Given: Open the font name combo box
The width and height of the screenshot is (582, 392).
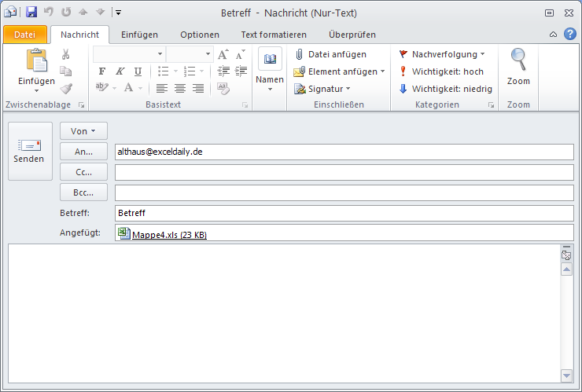Looking at the screenshot, I should tap(128, 54).
